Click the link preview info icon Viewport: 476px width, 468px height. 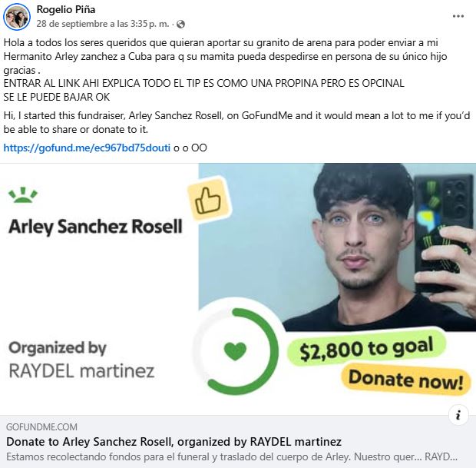(x=458, y=414)
